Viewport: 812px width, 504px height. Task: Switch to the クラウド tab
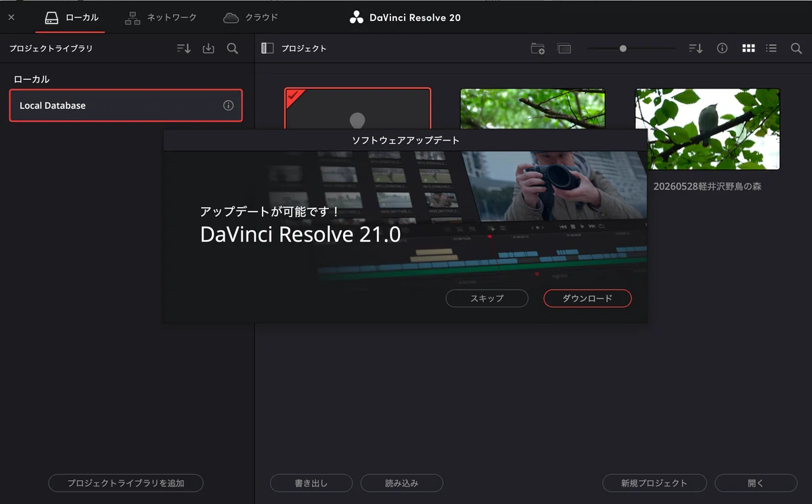click(x=250, y=17)
